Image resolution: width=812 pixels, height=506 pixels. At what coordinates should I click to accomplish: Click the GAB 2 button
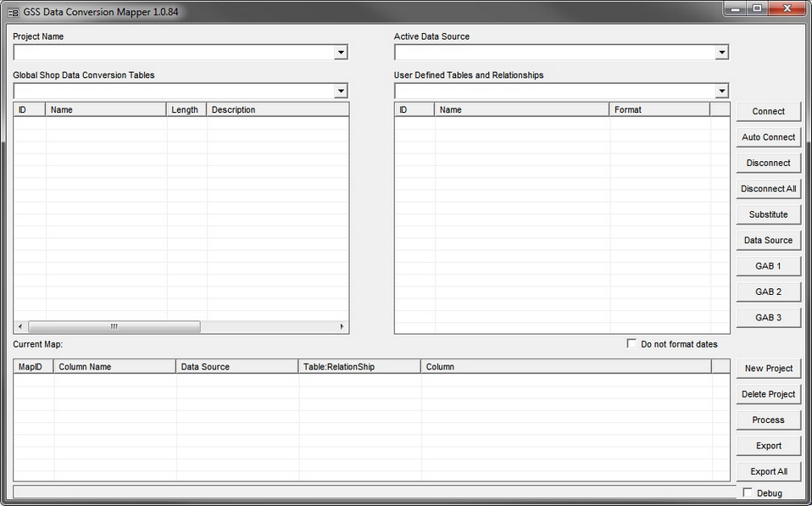769,292
